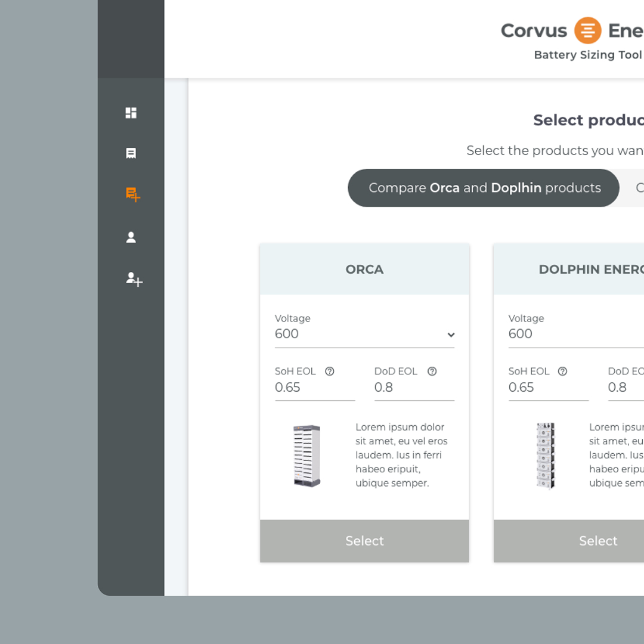Edit the Orca SoH EOL value 0.65
This screenshot has width=644, height=644.
315,388
